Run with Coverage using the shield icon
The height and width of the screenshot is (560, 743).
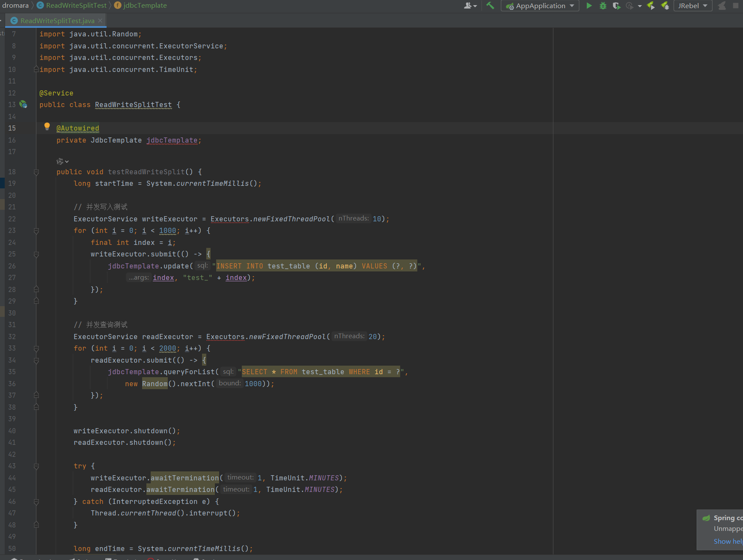[616, 6]
